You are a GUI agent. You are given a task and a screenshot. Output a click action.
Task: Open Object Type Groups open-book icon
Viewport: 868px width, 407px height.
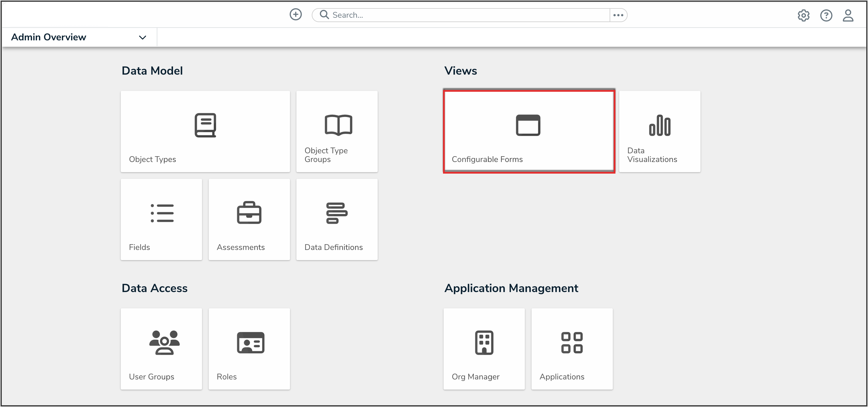tap(338, 125)
